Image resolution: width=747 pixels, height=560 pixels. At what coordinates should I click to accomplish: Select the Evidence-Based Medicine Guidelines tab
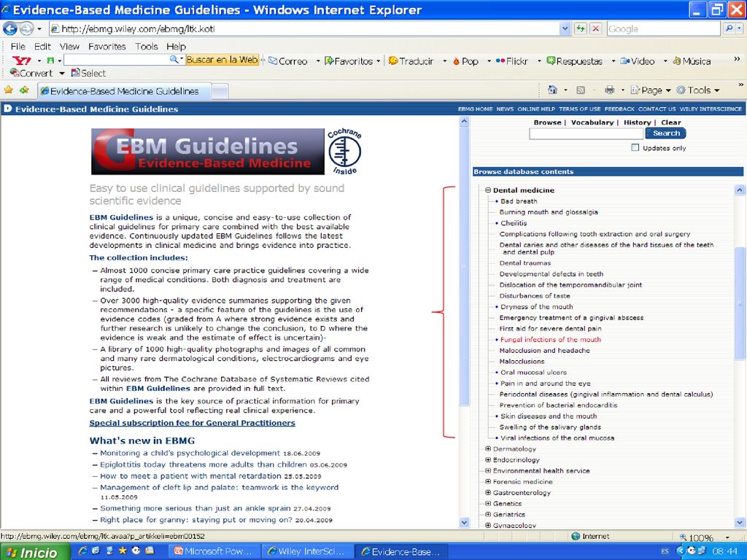(124, 91)
